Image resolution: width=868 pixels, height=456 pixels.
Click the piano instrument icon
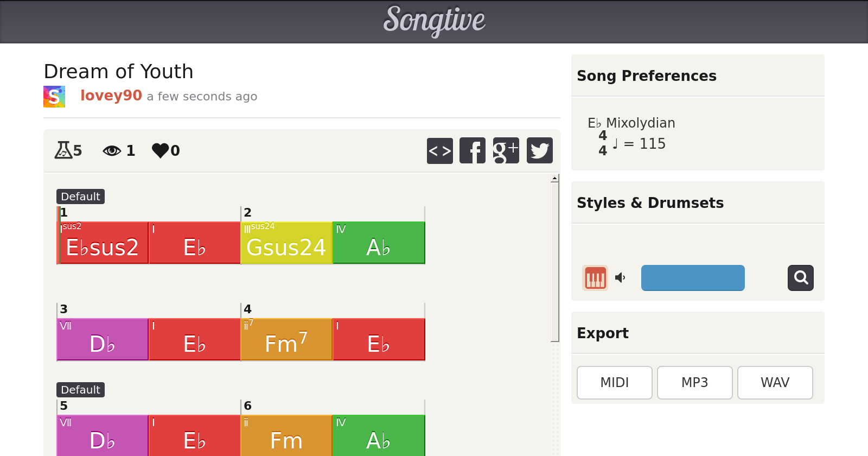coord(595,278)
